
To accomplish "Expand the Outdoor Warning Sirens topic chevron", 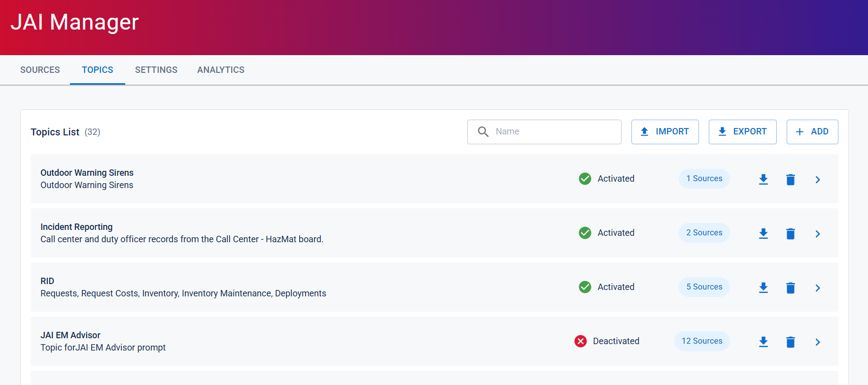I will pos(818,180).
